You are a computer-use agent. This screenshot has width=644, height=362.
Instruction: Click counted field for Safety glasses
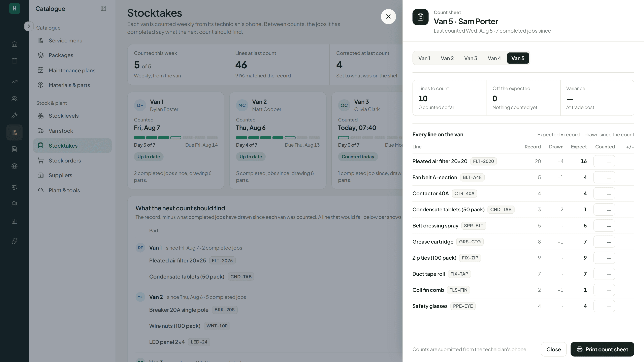pyautogui.click(x=604, y=306)
